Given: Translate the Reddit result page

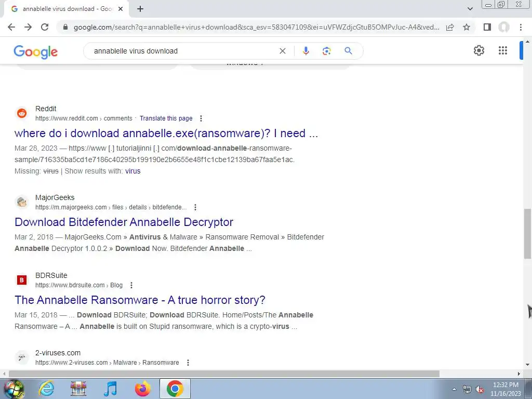Looking at the screenshot, I should (166, 118).
